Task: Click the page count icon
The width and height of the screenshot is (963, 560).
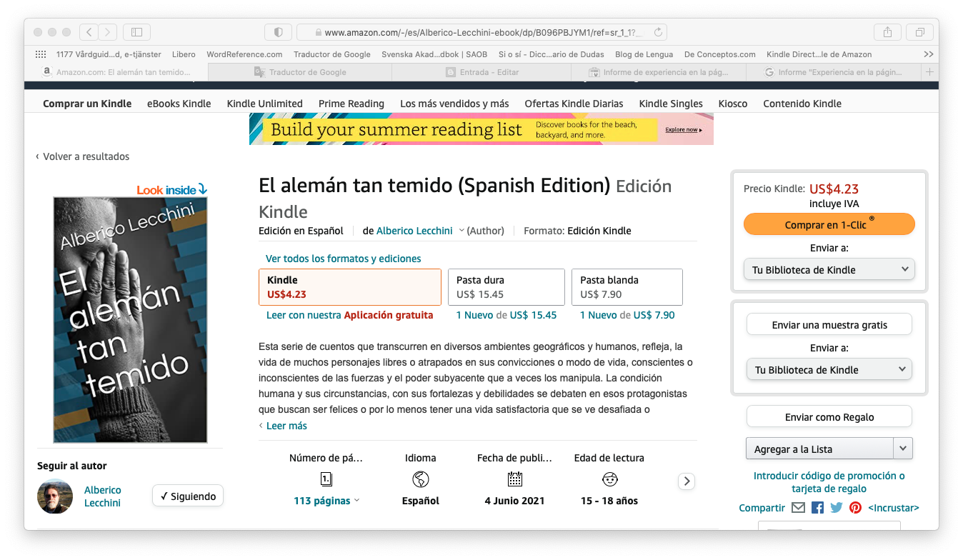Action: (326, 479)
